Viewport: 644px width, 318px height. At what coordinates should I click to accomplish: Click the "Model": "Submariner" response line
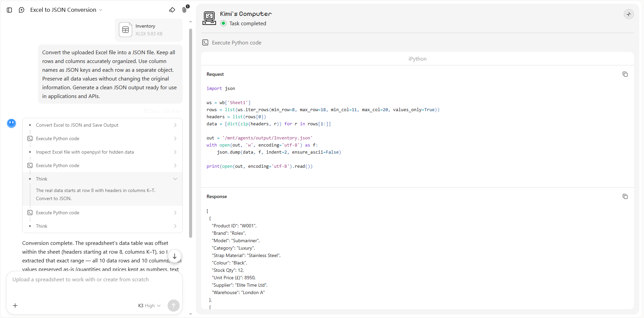point(236,241)
